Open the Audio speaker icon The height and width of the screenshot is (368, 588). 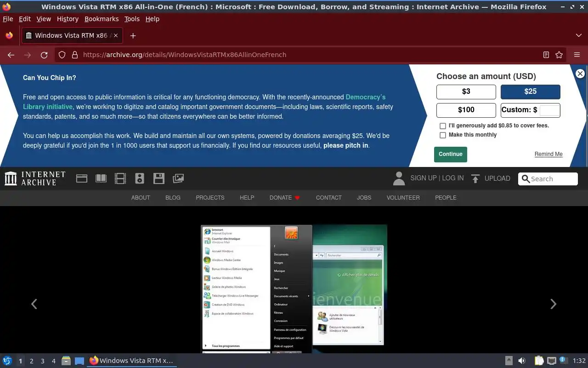140,178
